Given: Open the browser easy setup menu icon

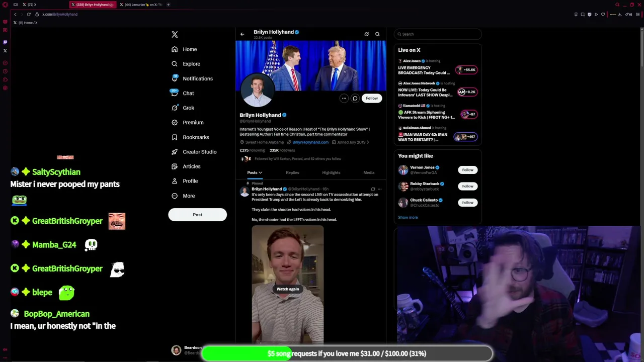Looking at the screenshot, I should [638, 14].
